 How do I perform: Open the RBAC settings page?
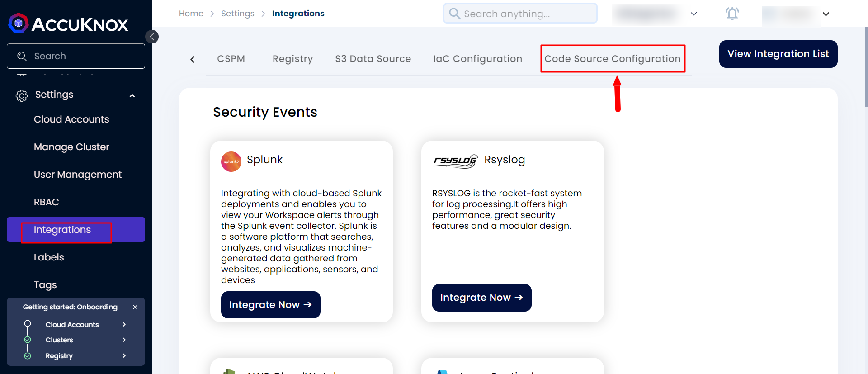point(47,202)
